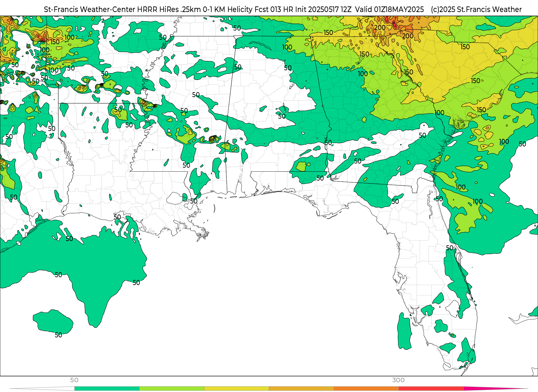
Task: Click the white arrow end of the color bar
Action: pyautogui.click(x=42, y=389)
